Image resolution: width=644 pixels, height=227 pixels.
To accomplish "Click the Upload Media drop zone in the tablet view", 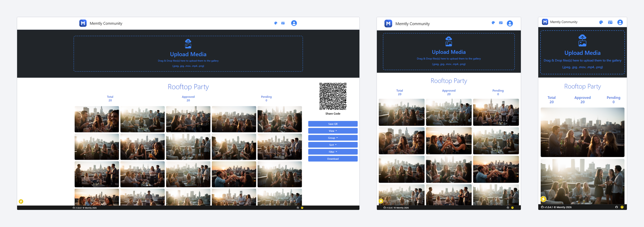I will tap(449, 51).
